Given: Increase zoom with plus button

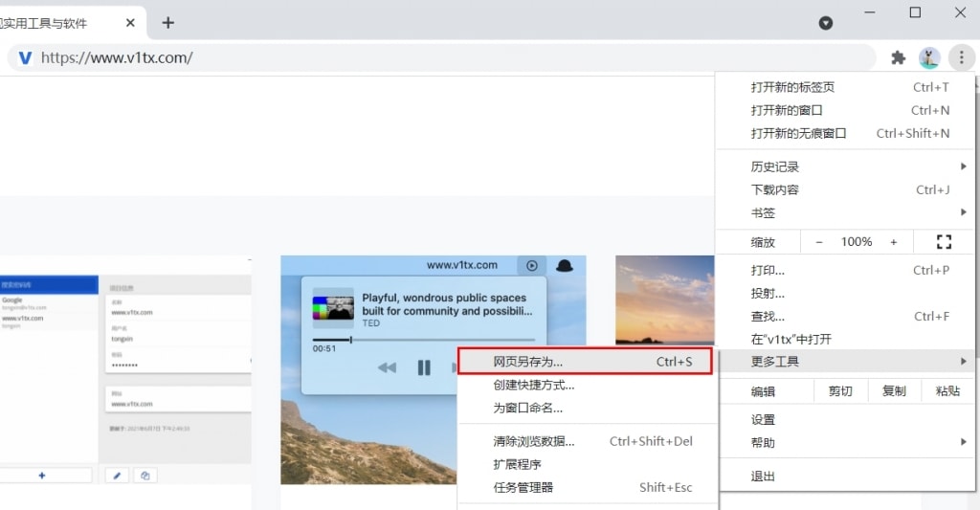Looking at the screenshot, I should (x=894, y=242).
